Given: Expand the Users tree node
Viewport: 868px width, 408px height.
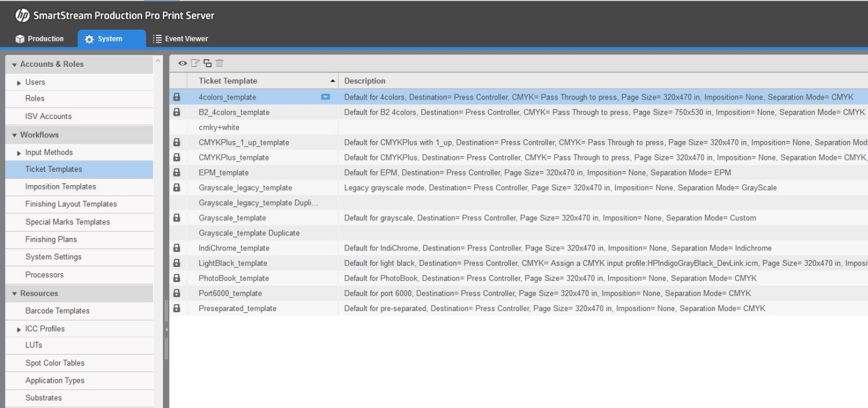Looking at the screenshot, I should pyautogui.click(x=19, y=82).
